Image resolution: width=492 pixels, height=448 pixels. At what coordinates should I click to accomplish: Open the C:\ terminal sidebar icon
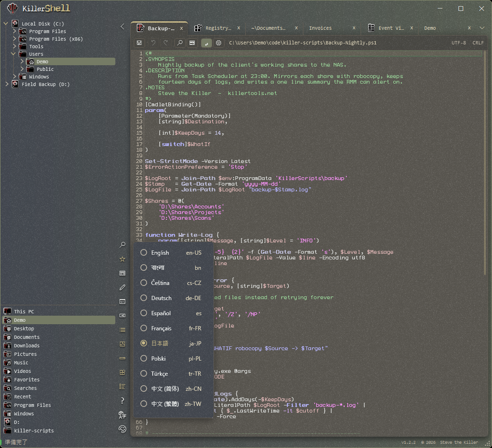click(x=122, y=302)
